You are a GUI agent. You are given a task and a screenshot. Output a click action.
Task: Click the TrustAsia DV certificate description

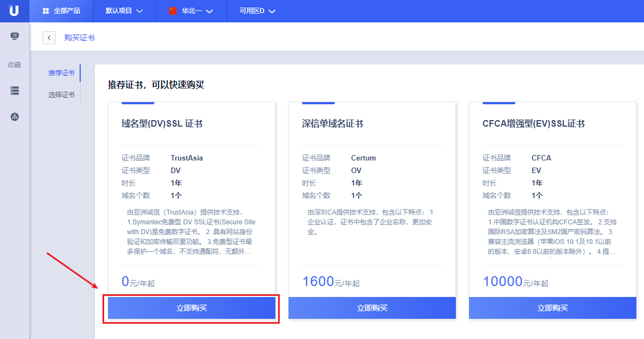click(191, 231)
